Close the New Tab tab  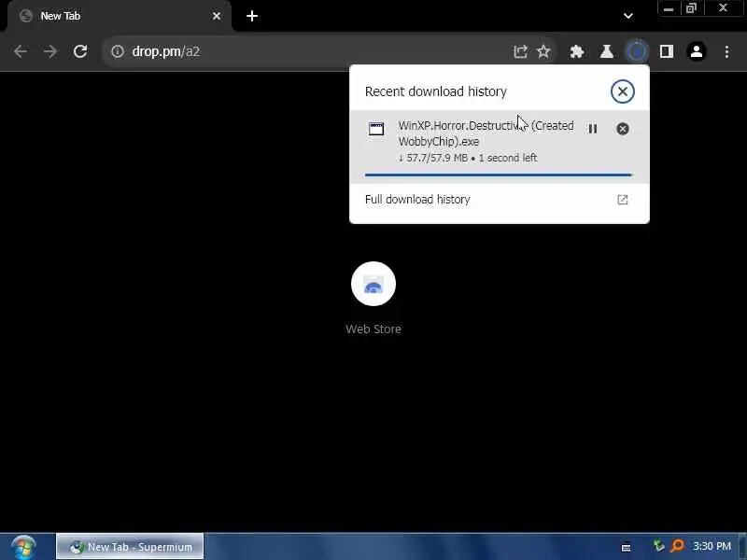[x=217, y=16]
